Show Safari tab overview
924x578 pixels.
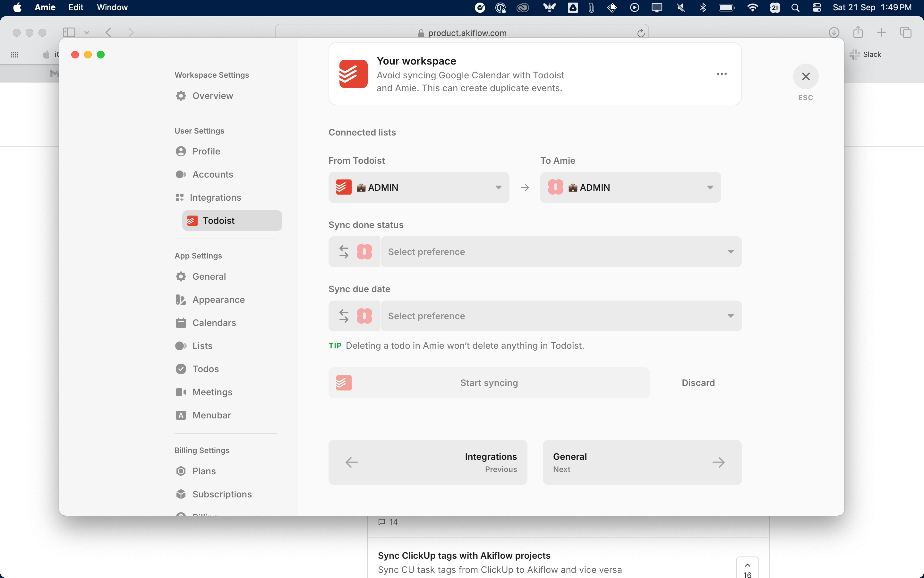tap(906, 32)
